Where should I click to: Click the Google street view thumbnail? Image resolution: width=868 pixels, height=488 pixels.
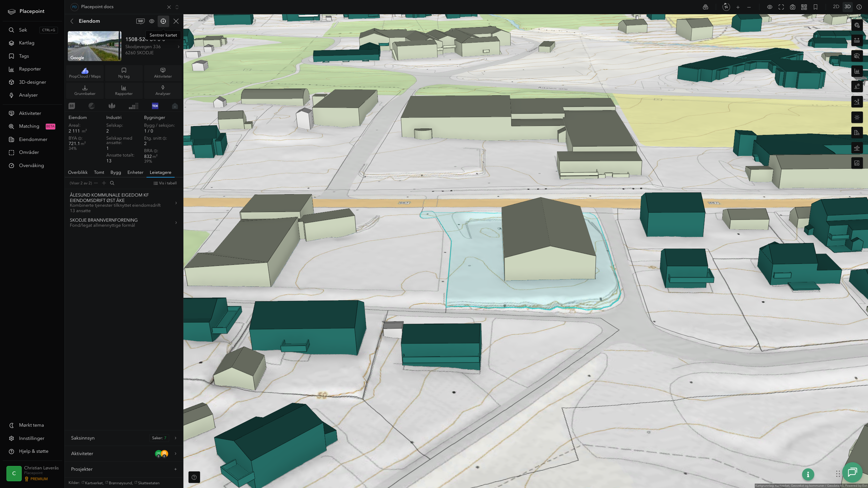pyautogui.click(x=94, y=46)
